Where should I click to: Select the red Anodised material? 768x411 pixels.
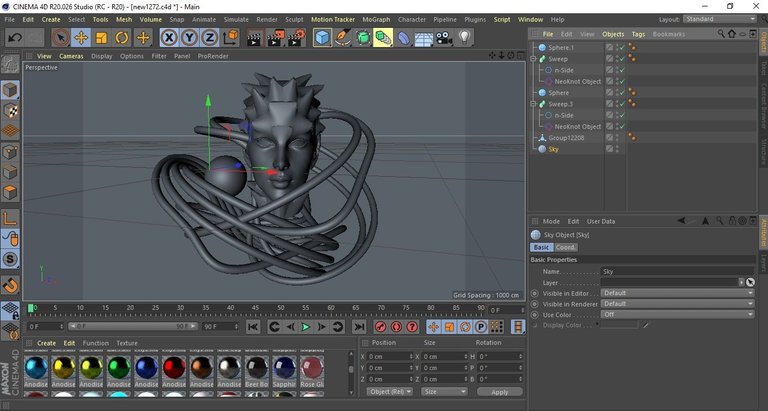tap(174, 370)
